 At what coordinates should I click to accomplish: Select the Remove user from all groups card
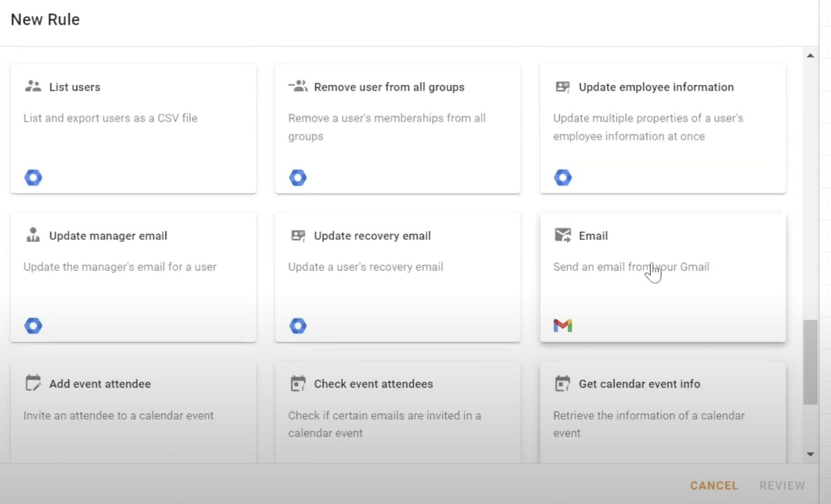397,128
